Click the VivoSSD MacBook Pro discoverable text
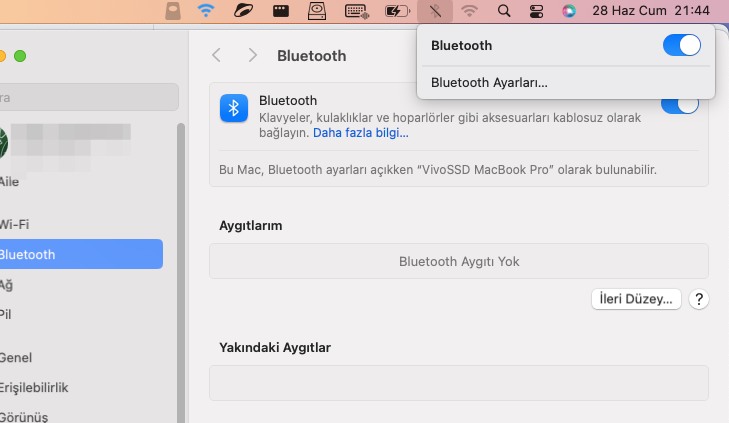The height and width of the screenshot is (423, 729). pyautogui.click(x=437, y=170)
